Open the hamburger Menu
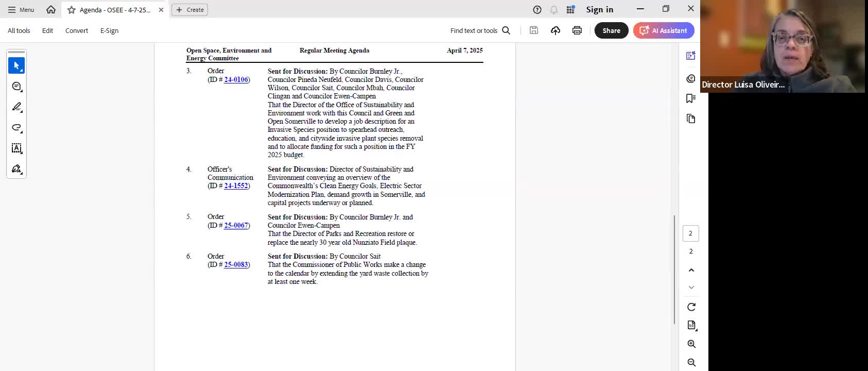 click(21, 10)
